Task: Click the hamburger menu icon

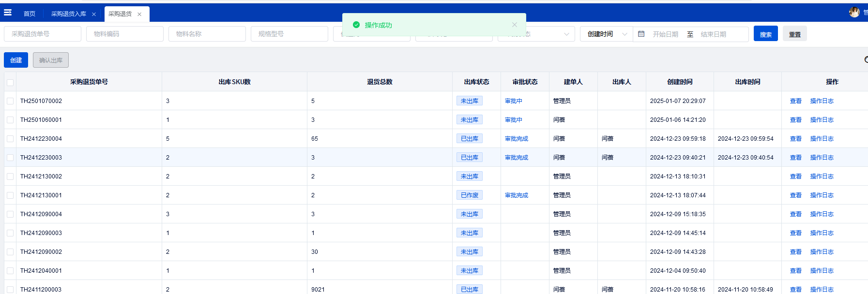Action: click(8, 13)
